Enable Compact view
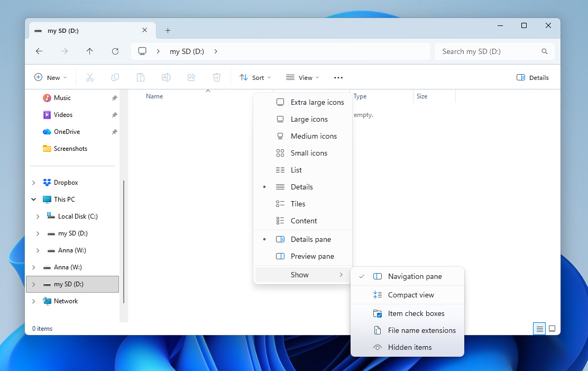The image size is (588, 371). pos(407,295)
